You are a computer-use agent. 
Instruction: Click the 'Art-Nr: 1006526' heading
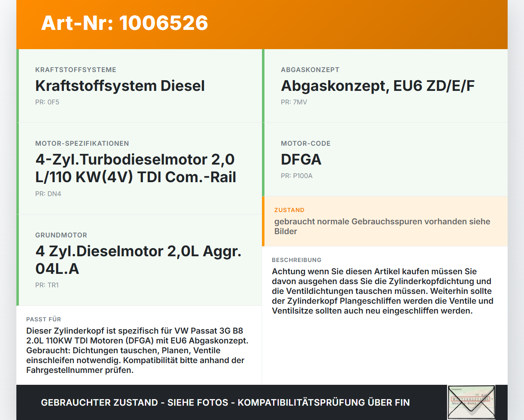(124, 23)
